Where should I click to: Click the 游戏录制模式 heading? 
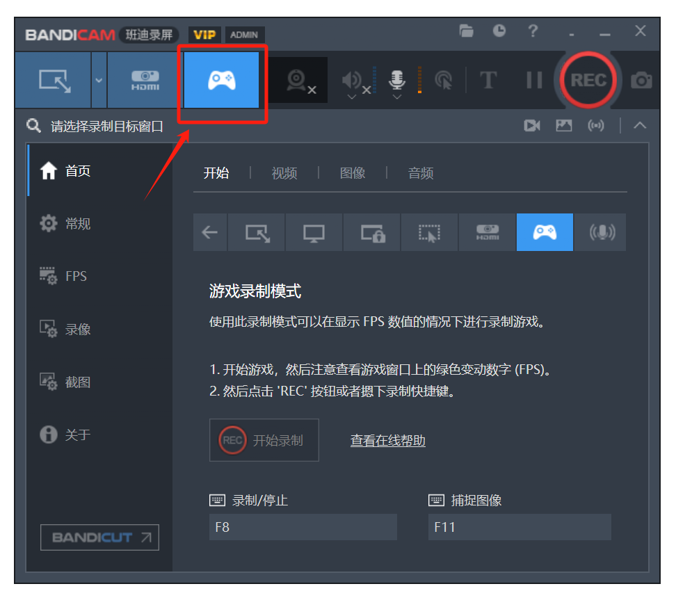(x=255, y=291)
